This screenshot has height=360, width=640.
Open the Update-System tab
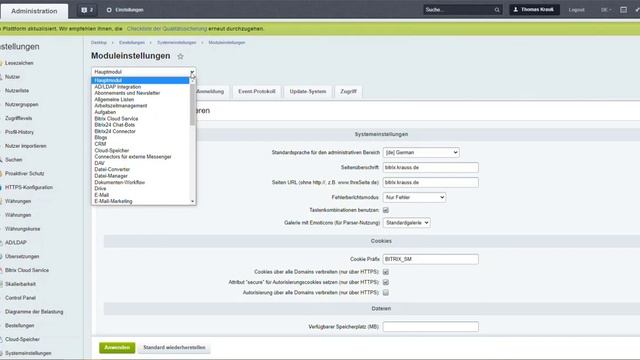click(x=308, y=91)
